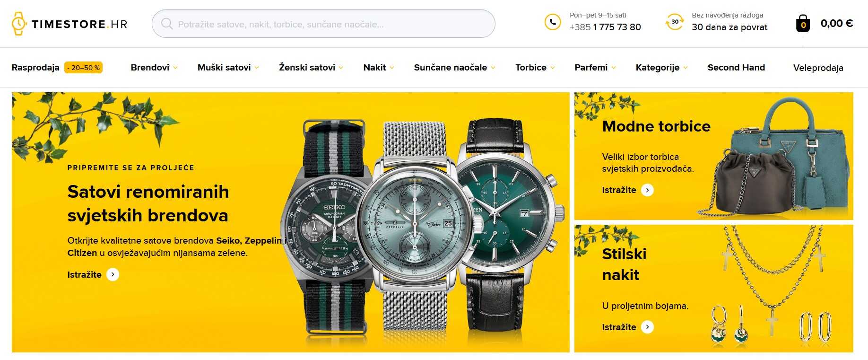Focus the product search input field

tap(323, 24)
